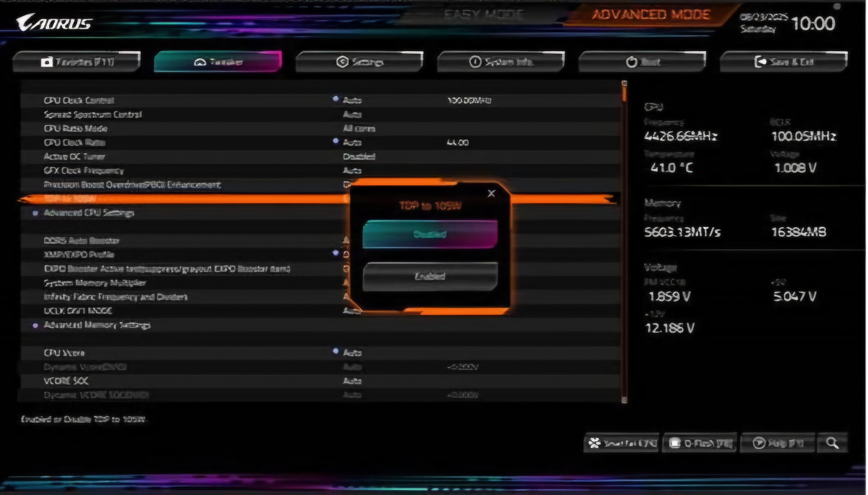
Task: Click the Favorites (F11) star icon
Action: click(47, 62)
